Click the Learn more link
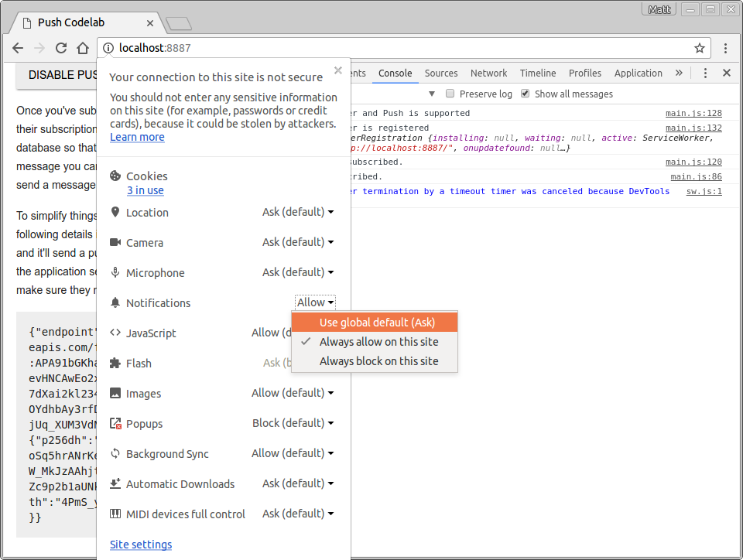 (x=137, y=137)
